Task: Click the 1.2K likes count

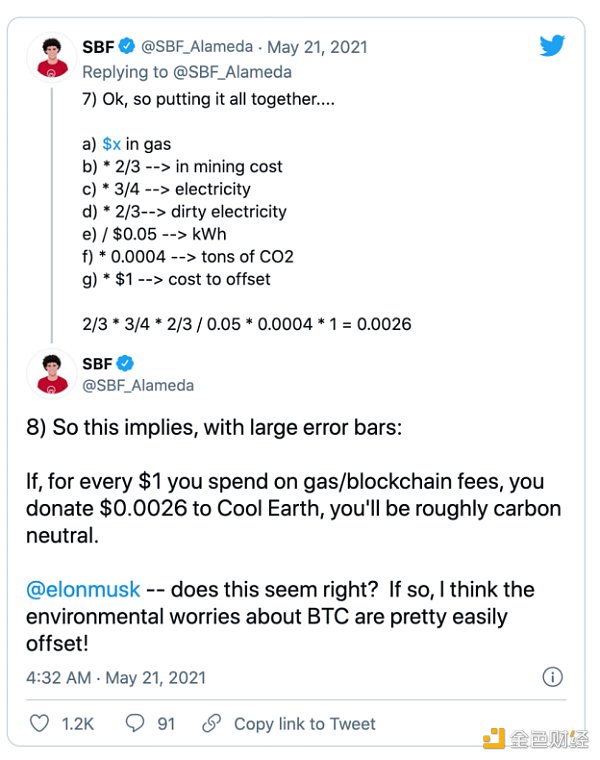Action: pos(79,723)
